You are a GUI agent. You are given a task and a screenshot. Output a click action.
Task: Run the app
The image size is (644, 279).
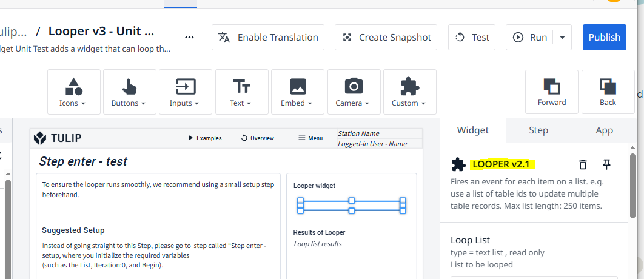tap(530, 38)
